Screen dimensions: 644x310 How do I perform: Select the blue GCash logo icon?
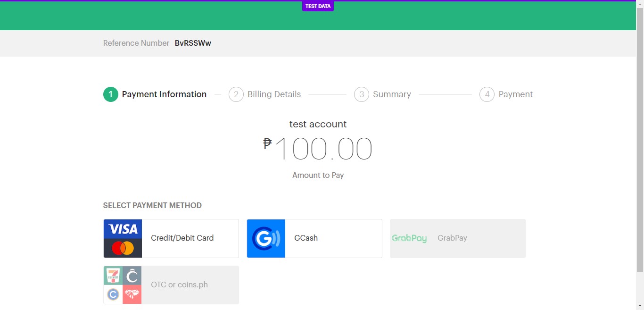coord(266,238)
